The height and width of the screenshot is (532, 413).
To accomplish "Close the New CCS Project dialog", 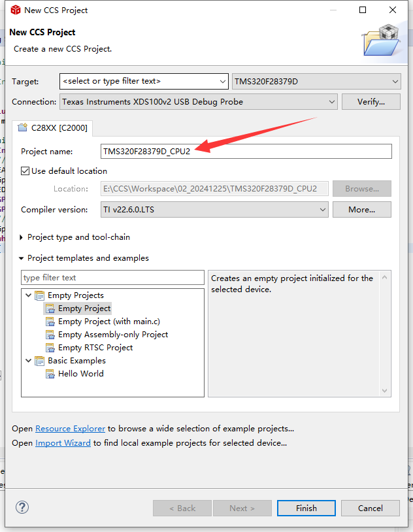I will pyautogui.click(x=393, y=10).
